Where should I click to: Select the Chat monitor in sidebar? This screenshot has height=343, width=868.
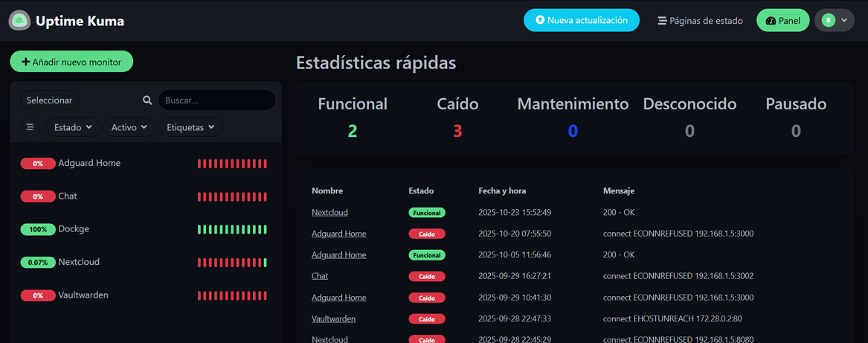coord(68,196)
